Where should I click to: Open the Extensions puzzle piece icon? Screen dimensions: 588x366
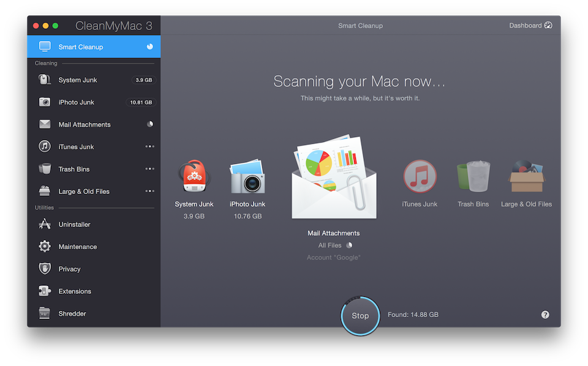(44, 291)
